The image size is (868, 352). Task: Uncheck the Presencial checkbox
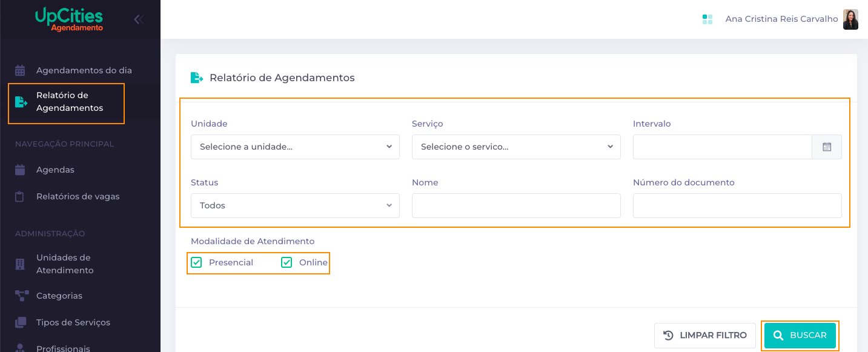pos(196,262)
